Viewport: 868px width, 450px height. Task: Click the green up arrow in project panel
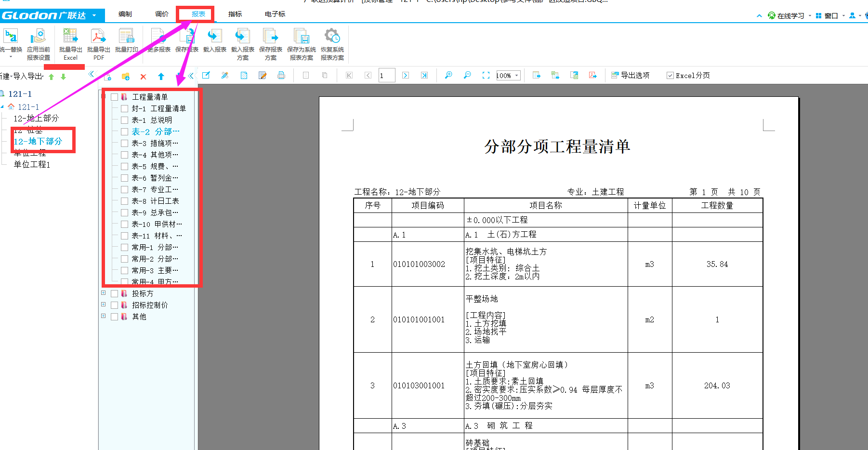click(x=51, y=77)
